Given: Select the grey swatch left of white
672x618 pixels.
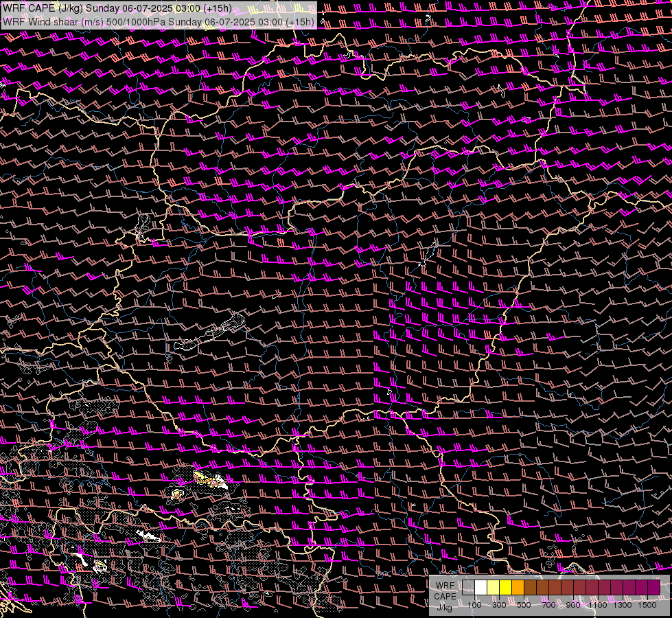Looking at the screenshot, I should click(468, 588).
